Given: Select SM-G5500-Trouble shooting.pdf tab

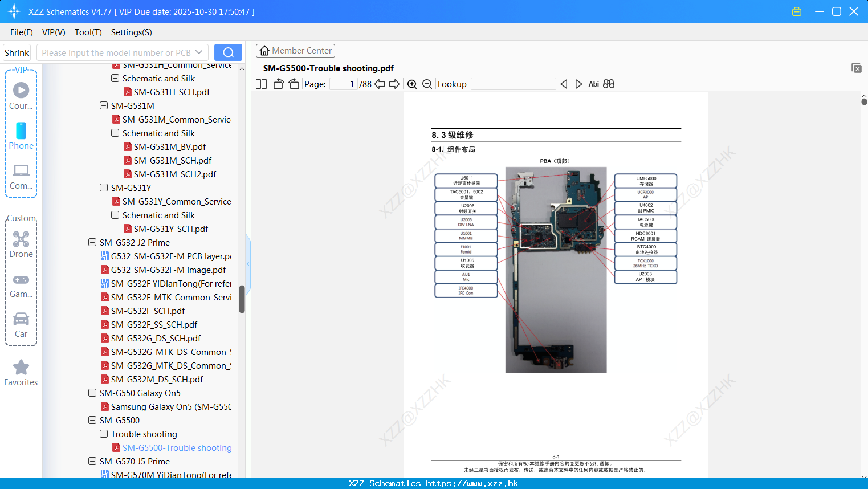Looking at the screenshot, I should (328, 68).
